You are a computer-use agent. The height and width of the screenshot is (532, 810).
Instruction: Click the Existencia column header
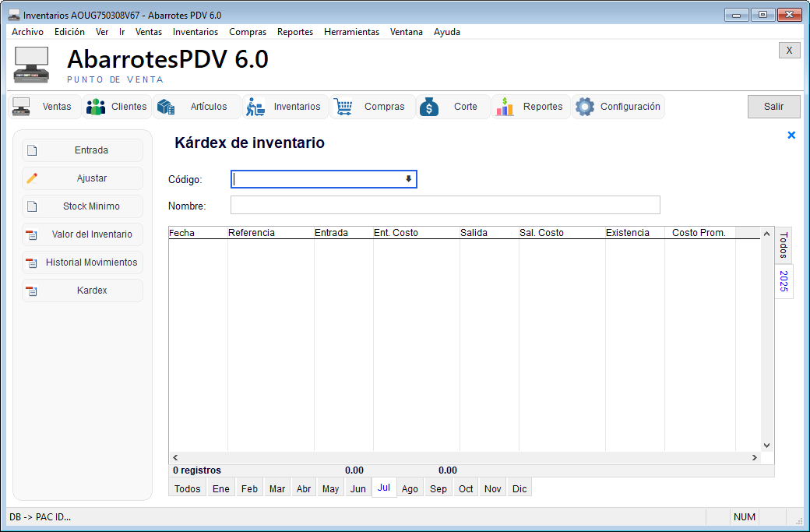tap(635, 232)
